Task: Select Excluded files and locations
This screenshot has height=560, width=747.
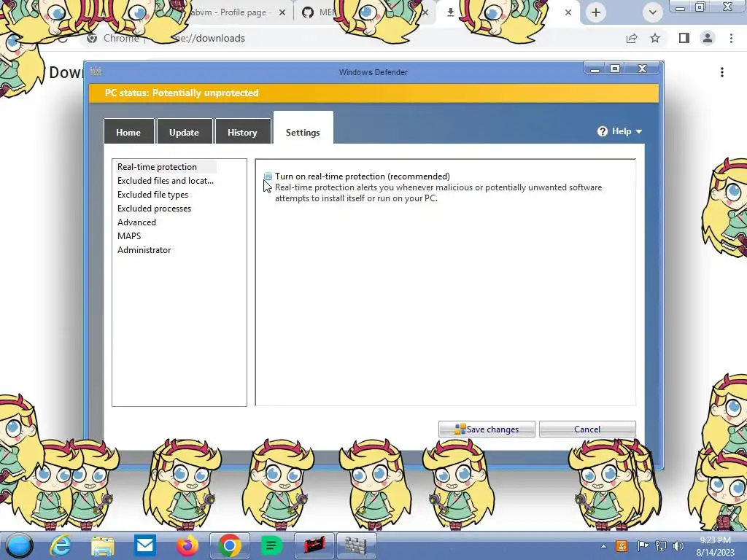Action: click(x=166, y=181)
